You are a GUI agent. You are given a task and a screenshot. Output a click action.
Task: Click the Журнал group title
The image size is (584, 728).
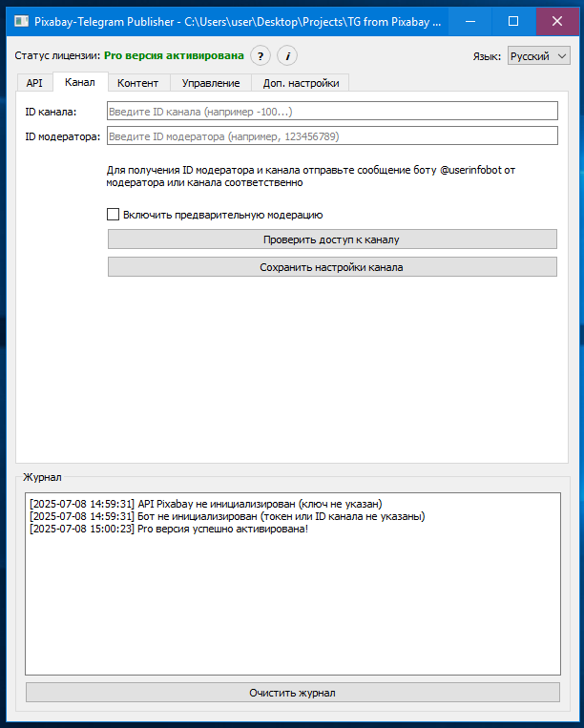(x=42, y=477)
